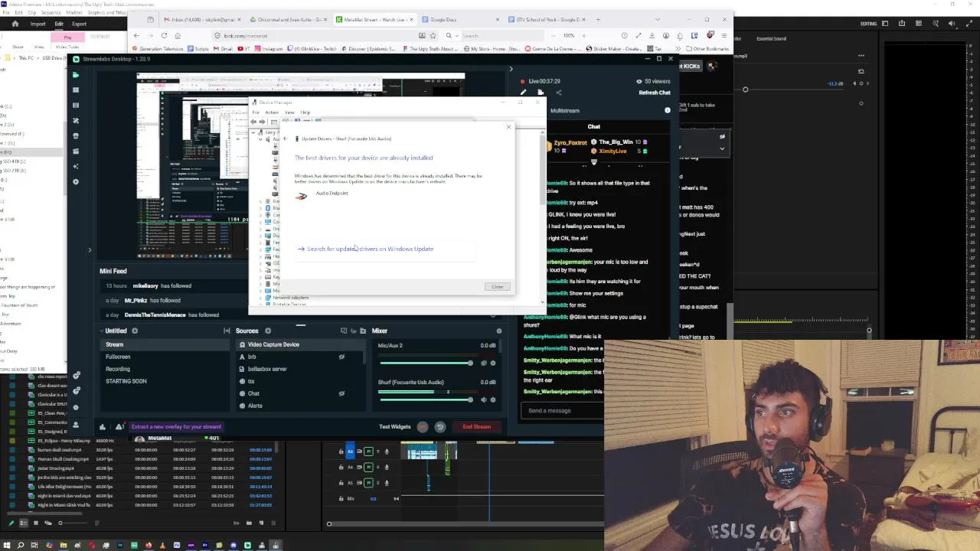Click browser home button

tap(178, 35)
